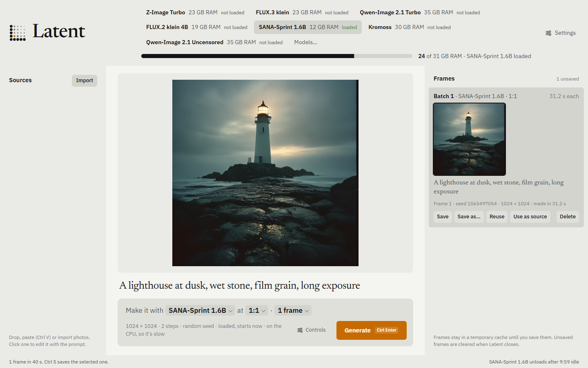Click the frame's prompt caption in Batch 1
This screenshot has height=368, width=588.
(x=499, y=187)
